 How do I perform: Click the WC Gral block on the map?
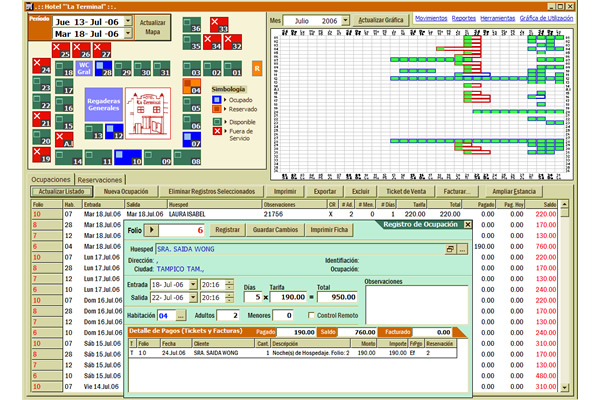tap(86, 67)
